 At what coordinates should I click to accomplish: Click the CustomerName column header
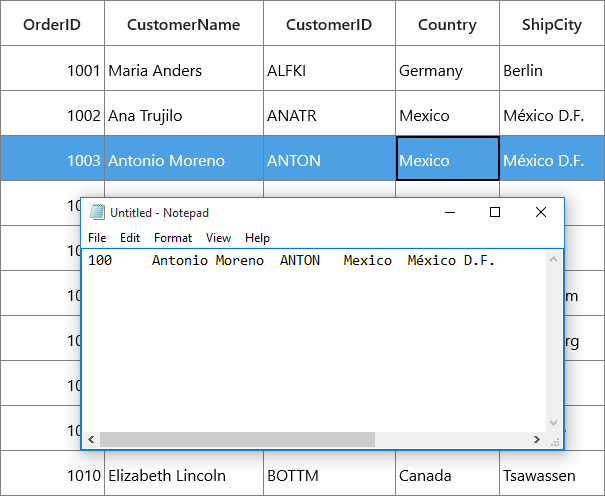pyautogui.click(x=184, y=23)
